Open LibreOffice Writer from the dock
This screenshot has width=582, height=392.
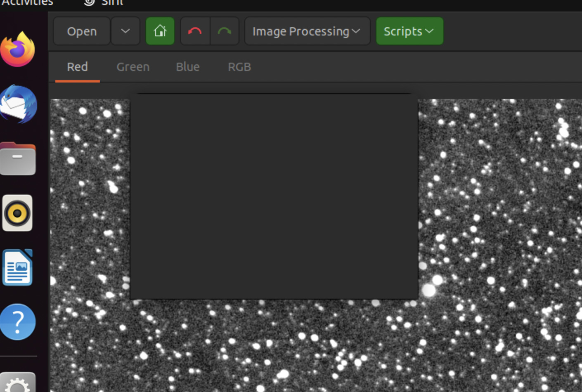click(x=17, y=267)
